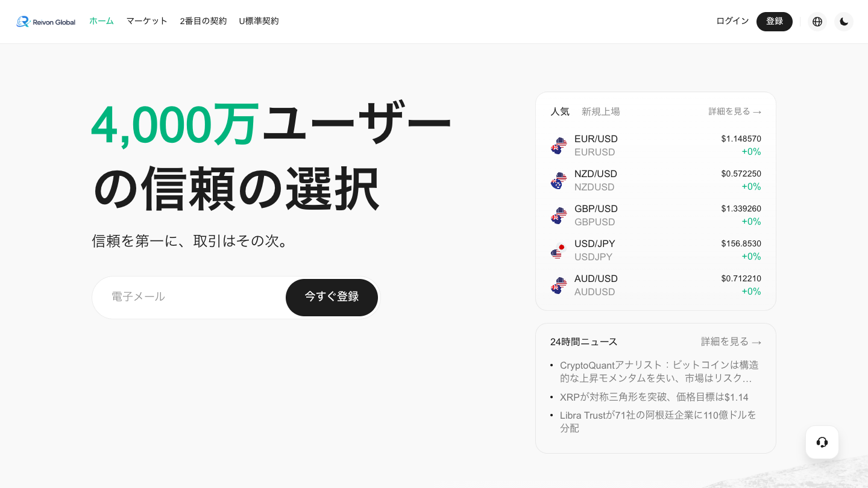Screen dimensions: 868x488
Task: Click the 登録 button in header
Action: (775, 22)
